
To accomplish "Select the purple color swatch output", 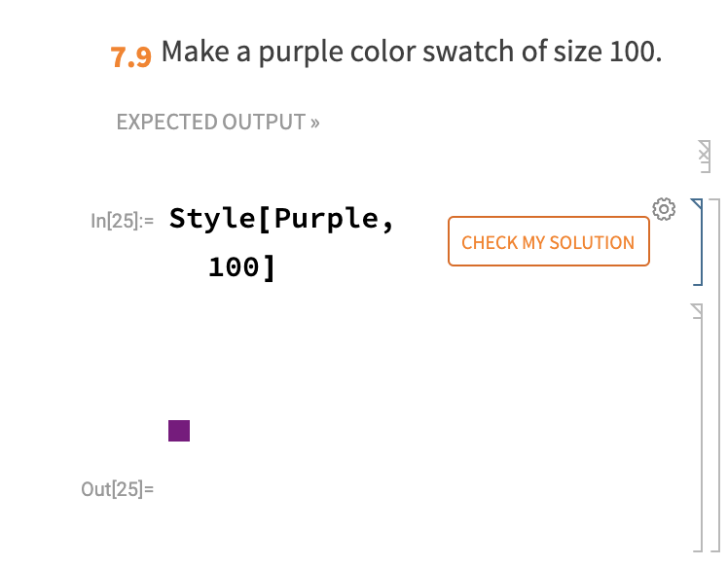I will pyautogui.click(x=179, y=431).
